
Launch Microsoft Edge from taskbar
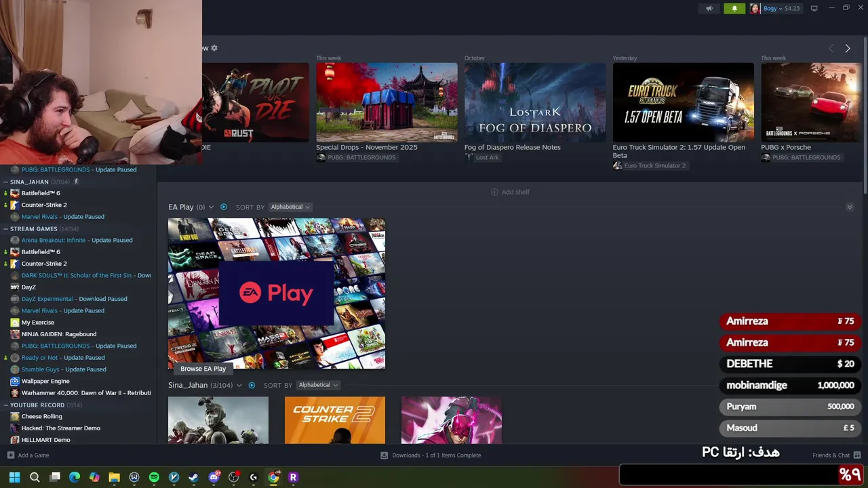[x=75, y=477]
